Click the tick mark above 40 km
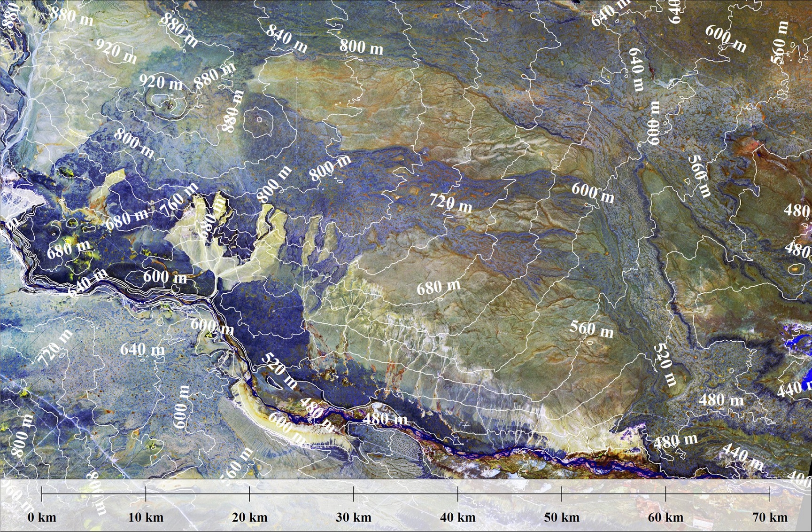Screen dimensions: 812x532 coord(457,494)
